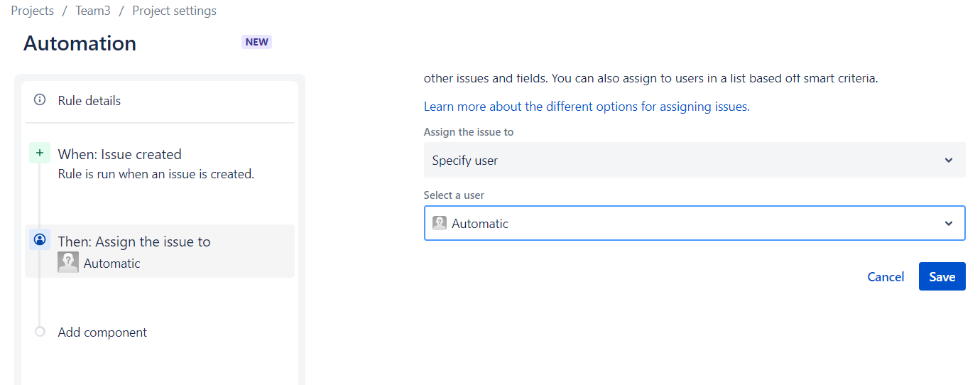Open the Select a user dropdown arrow
The height and width of the screenshot is (385, 980).
(x=949, y=224)
